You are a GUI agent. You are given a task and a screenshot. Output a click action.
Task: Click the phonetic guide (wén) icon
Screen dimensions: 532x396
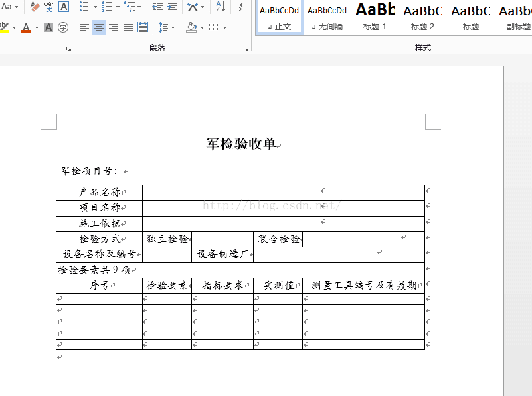click(49, 7)
